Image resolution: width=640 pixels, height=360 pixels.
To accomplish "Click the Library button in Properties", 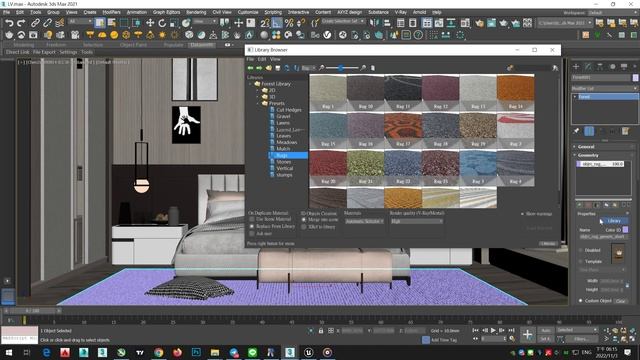I will tap(614, 221).
